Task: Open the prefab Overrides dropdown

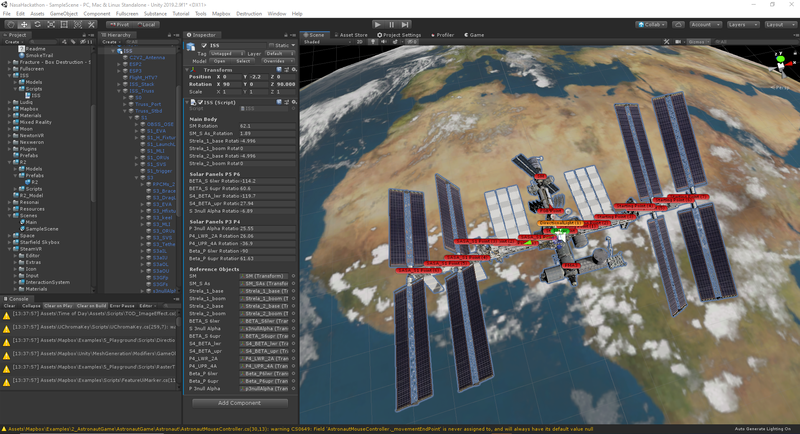Action: (x=277, y=61)
